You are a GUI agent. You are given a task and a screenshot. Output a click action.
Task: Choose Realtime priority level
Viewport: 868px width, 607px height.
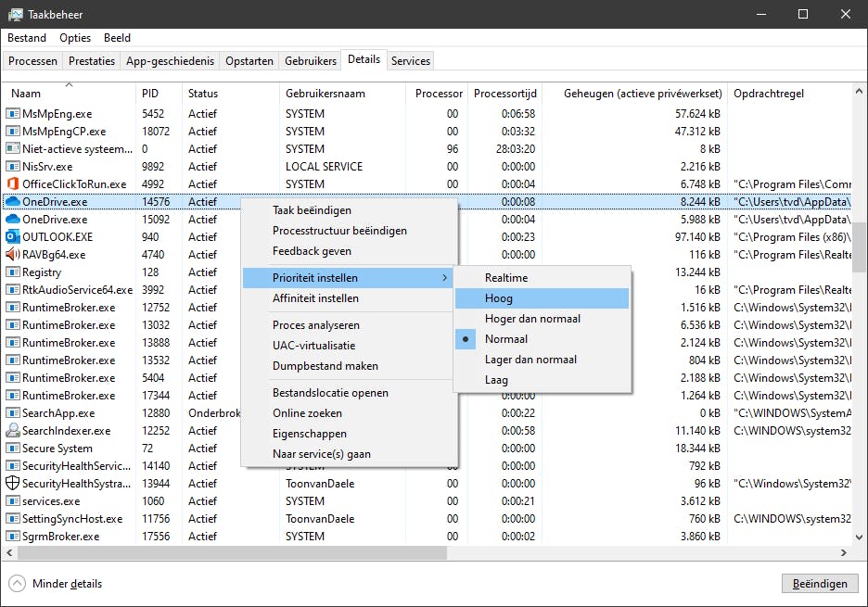click(x=506, y=278)
